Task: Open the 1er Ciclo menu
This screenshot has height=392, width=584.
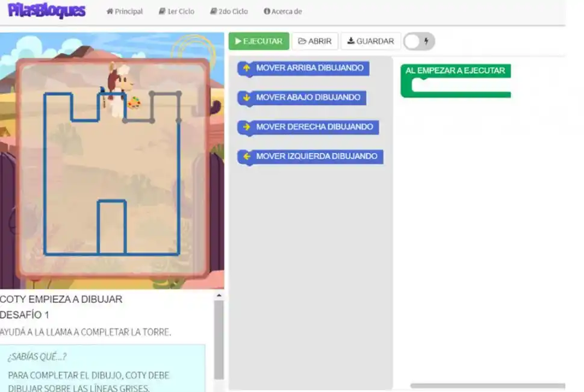Action: 176,11
